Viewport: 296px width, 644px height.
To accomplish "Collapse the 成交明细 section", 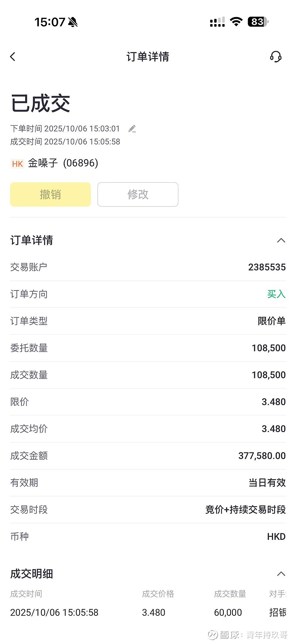I will click(281, 574).
